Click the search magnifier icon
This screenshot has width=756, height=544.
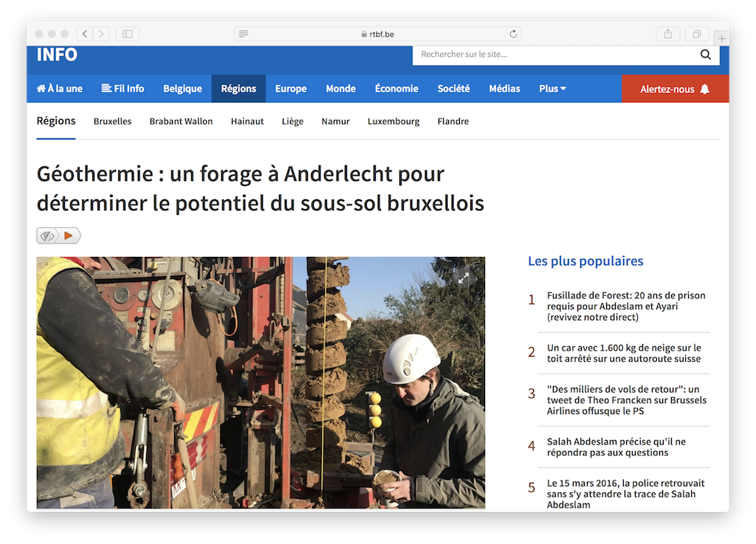[705, 55]
